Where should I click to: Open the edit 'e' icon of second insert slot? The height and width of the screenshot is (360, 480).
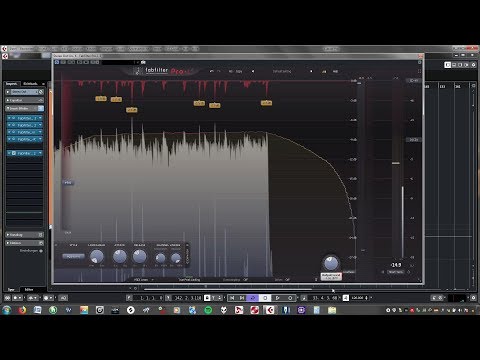coord(14,125)
